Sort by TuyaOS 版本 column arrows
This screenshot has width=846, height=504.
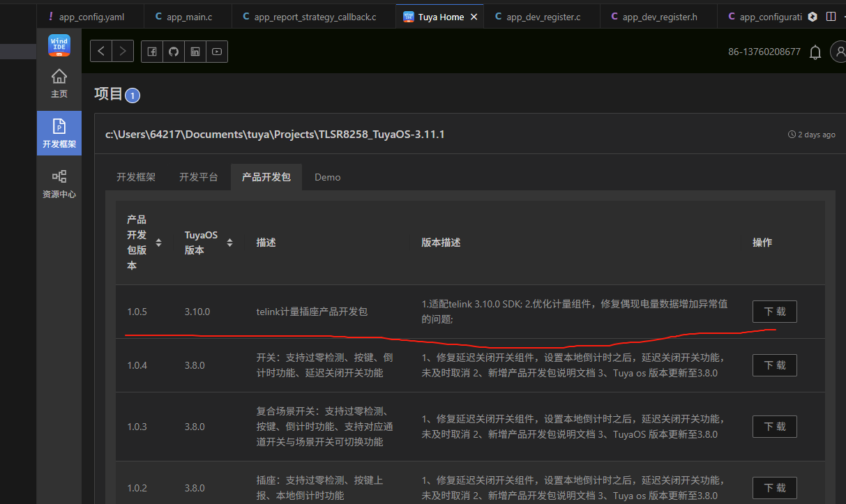tap(229, 243)
